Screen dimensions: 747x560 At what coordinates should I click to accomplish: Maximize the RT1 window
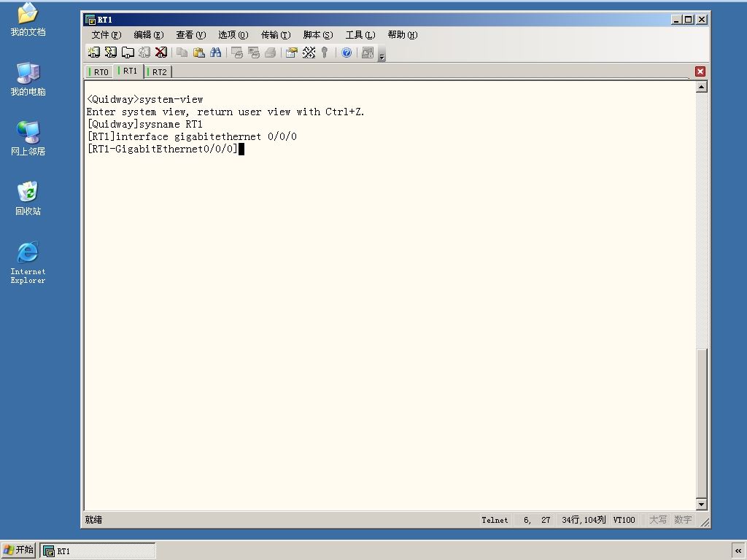coord(688,20)
